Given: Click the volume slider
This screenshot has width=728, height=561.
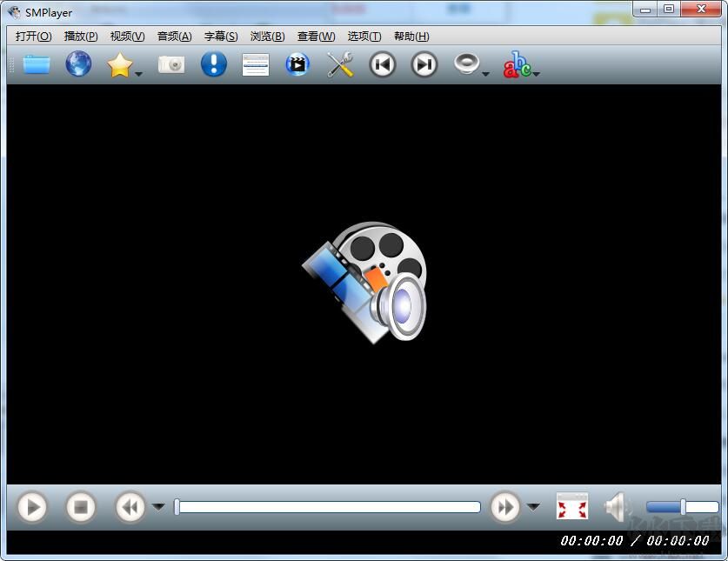Looking at the screenshot, I should pos(683,507).
